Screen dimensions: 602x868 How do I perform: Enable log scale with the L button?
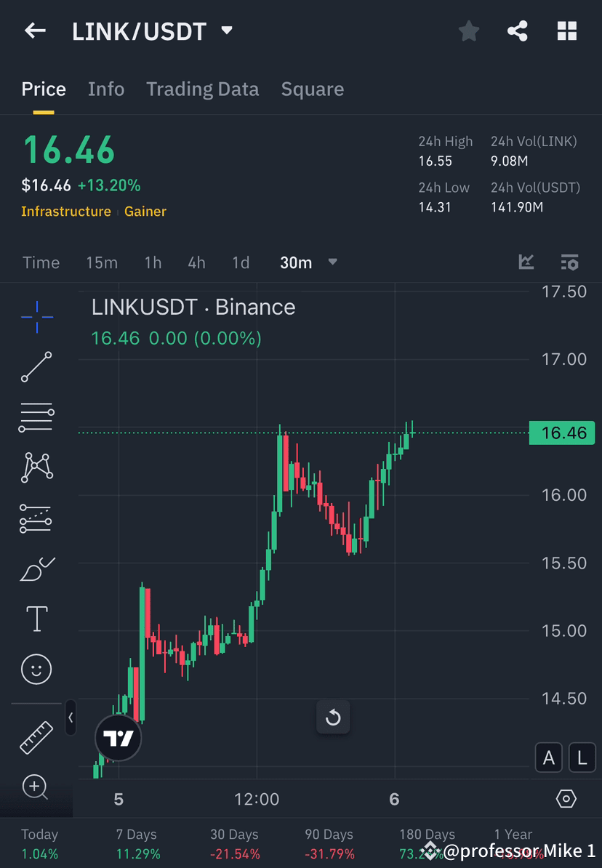(x=582, y=758)
